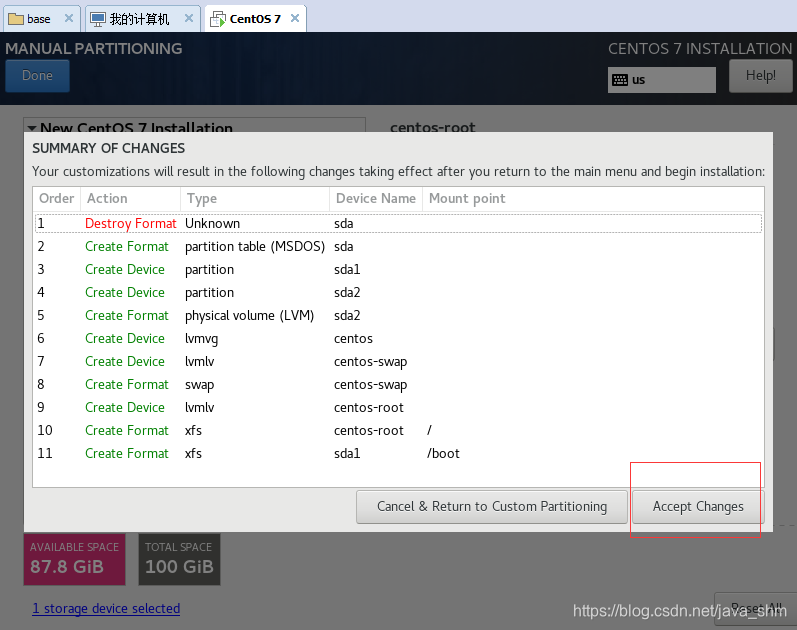Select the Create Device lvmlv centos-root row
Image resolution: width=797 pixels, height=630 pixels.
point(398,407)
